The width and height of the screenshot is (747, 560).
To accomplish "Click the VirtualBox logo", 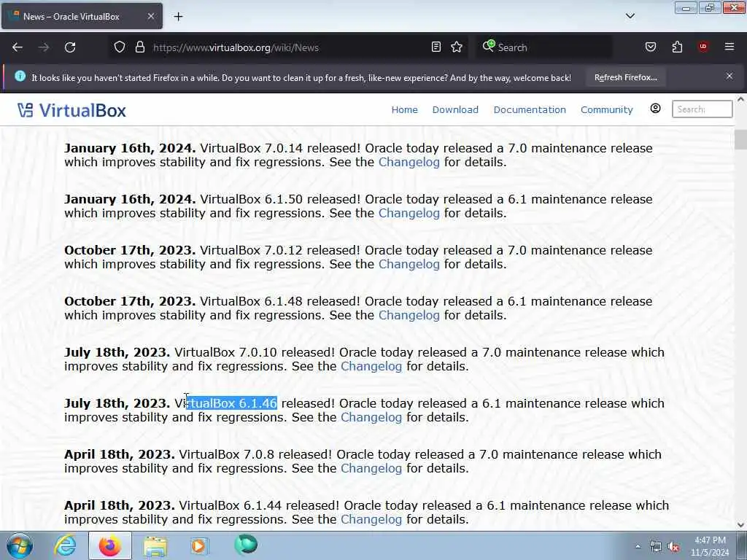I will coord(71,111).
